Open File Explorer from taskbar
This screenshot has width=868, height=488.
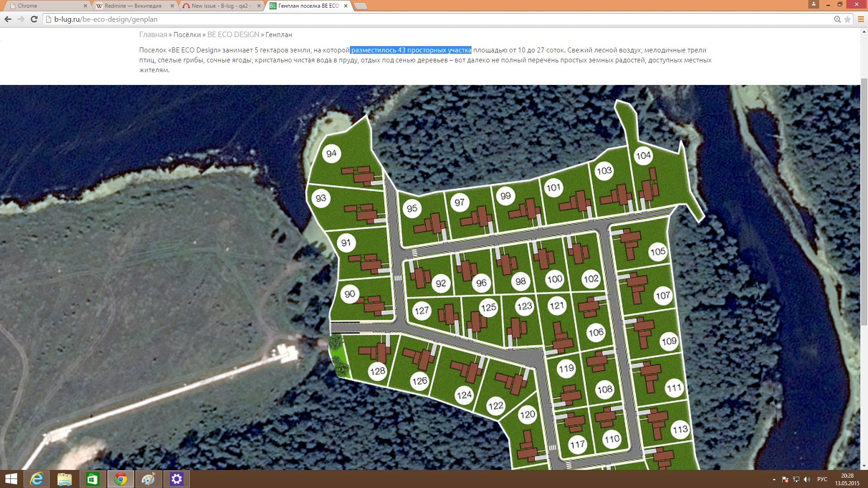[x=64, y=479]
